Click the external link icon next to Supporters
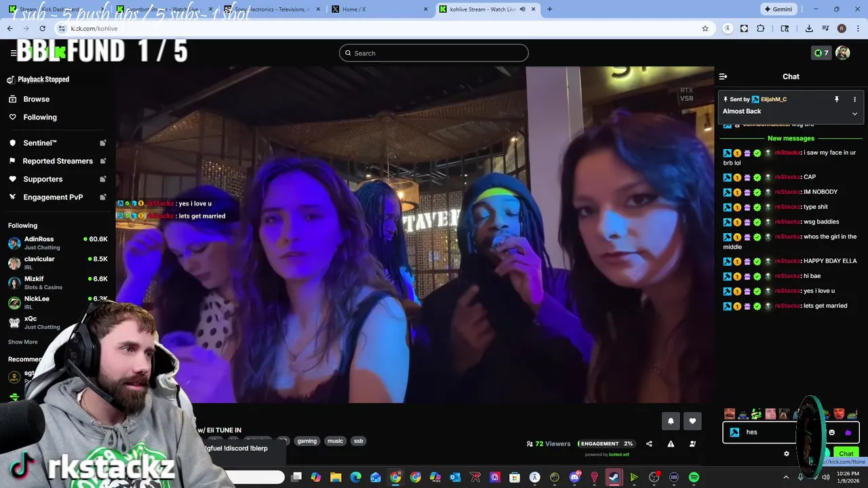 [x=103, y=179]
